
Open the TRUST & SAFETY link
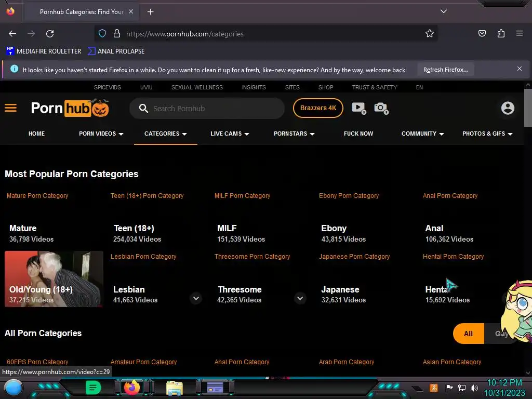[x=375, y=87]
